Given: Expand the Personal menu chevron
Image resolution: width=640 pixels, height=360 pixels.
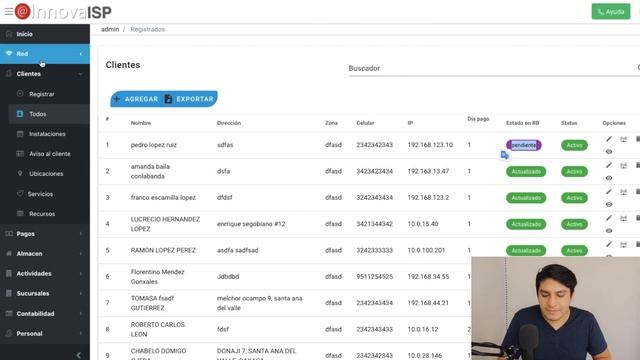Looking at the screenshot, I should 81,333.
